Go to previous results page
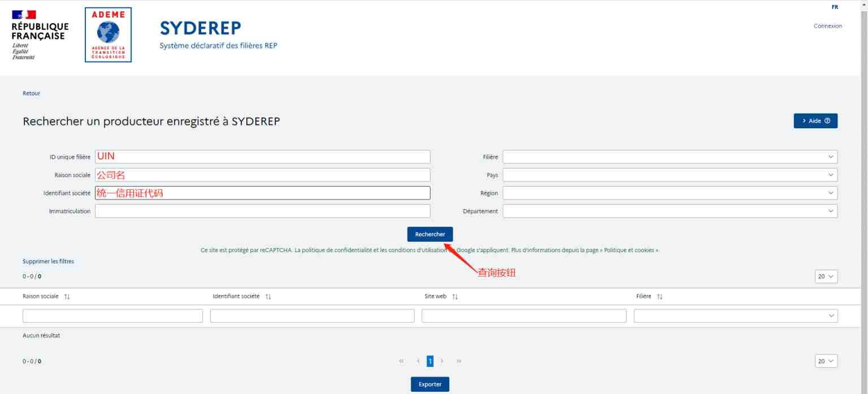868x394 pixels. [418, 361]
